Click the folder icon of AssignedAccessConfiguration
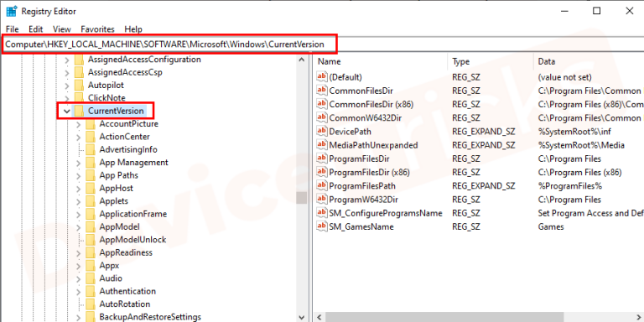 pos(79,60)
